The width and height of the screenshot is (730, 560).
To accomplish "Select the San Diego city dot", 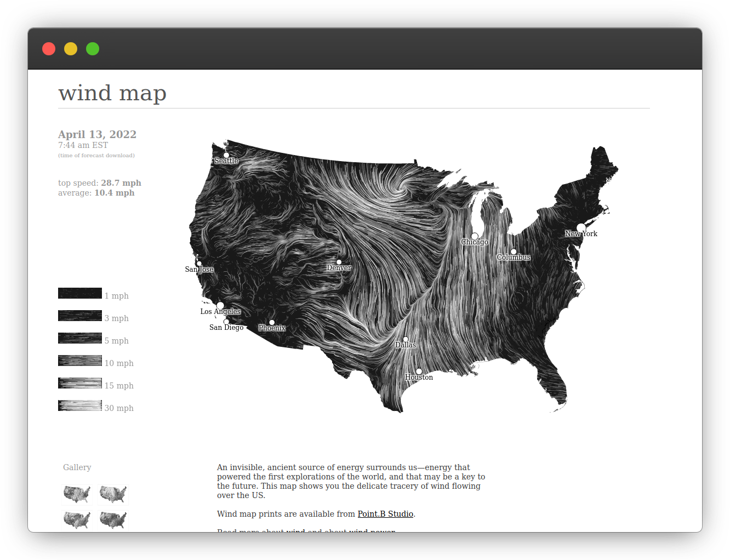I will click(x=226, y=321).
